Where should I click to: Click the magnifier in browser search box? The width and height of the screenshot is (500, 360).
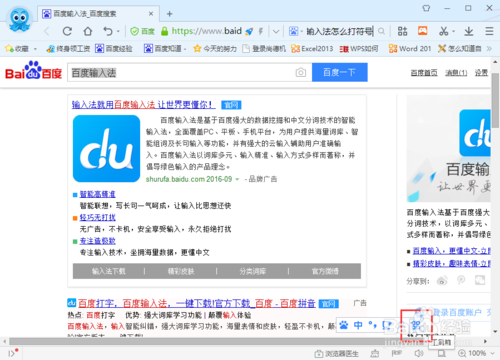coord(381,31)
